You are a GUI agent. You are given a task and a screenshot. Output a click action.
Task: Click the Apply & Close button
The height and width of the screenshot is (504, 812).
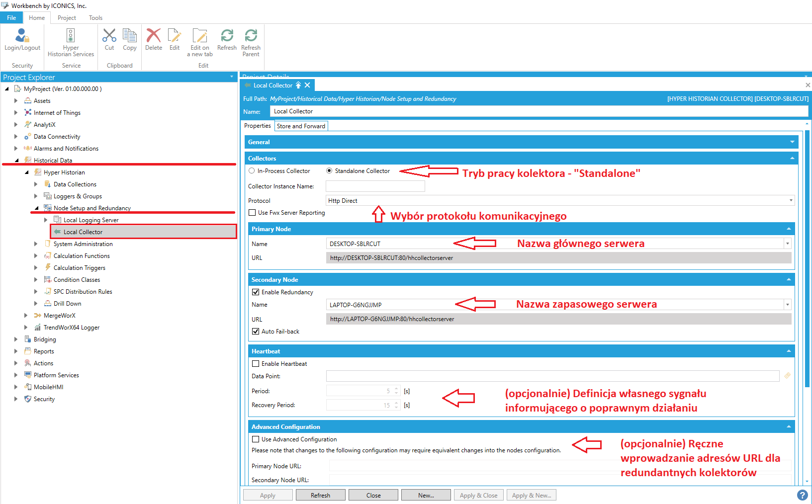coord(478,495)
